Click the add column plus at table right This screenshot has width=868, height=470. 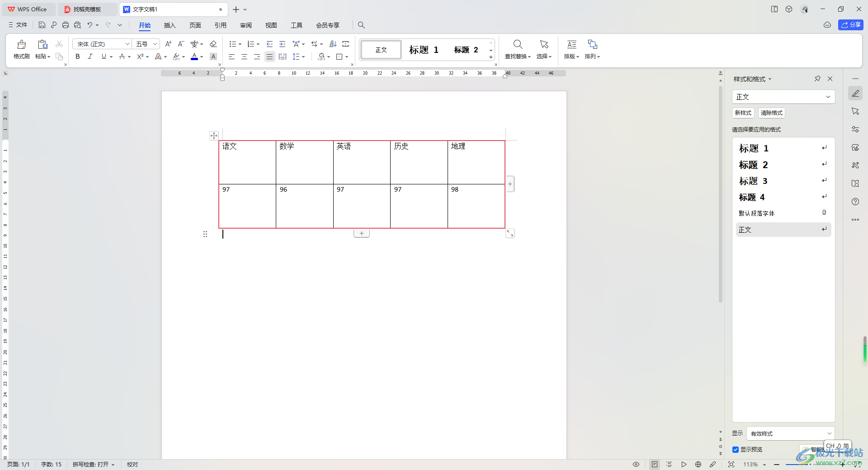pyautogui.click(x=510, y=184)
